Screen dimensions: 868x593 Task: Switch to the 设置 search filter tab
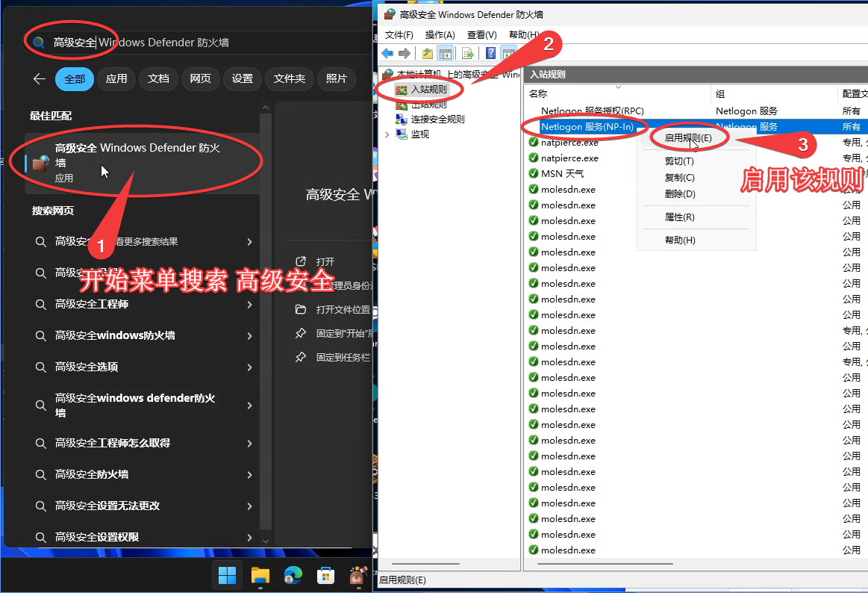point(243,78)
